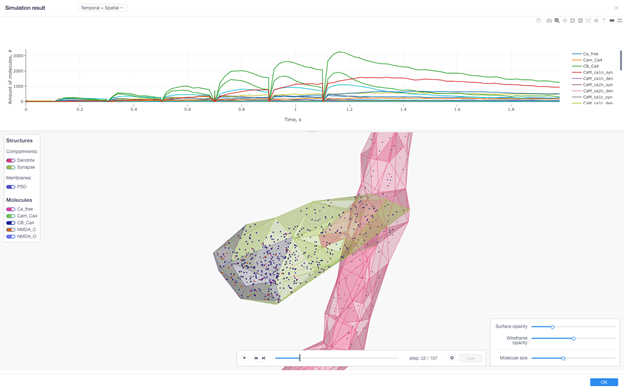
Task: Step forward to next simulation frame
Action: click(263, 358)
